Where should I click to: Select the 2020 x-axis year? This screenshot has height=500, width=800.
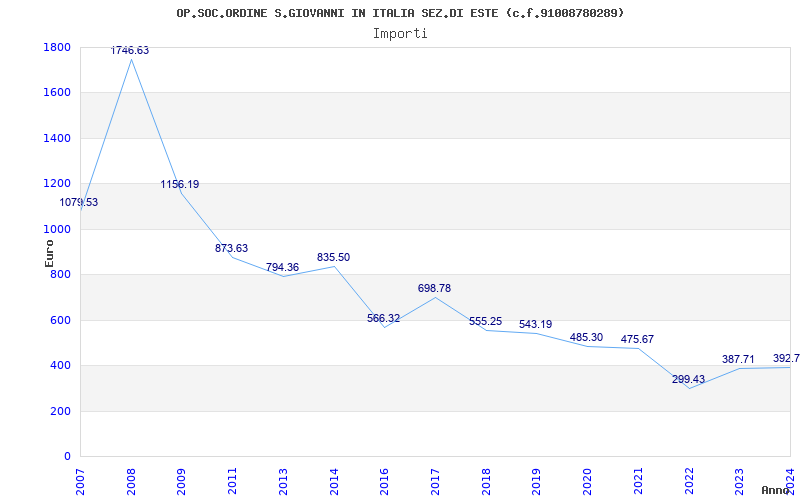click(587, 481)
